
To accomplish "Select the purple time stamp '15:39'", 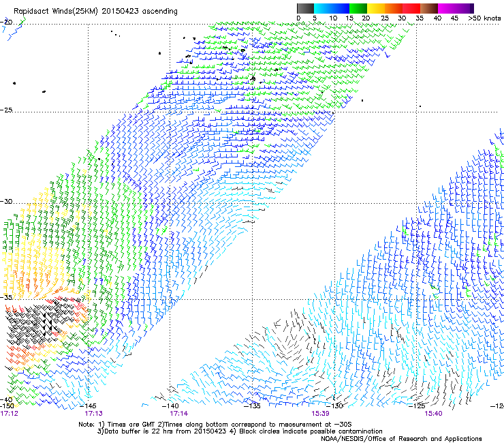I will (x=320, y=414).
